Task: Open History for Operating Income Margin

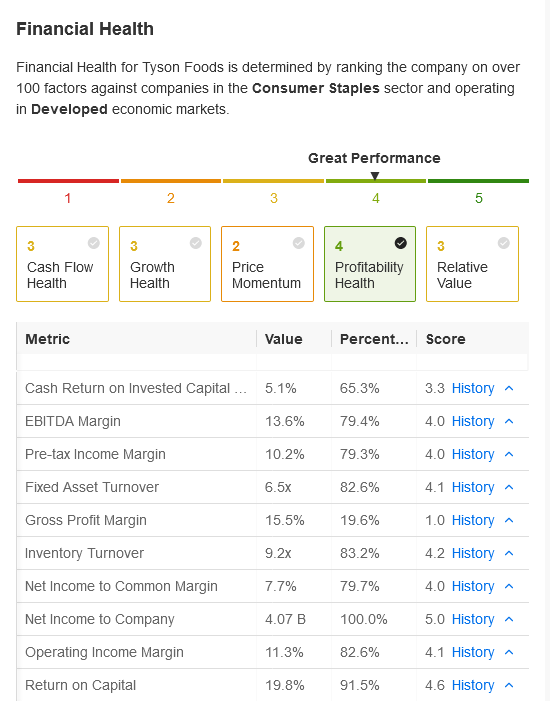Action: (473, 652)
